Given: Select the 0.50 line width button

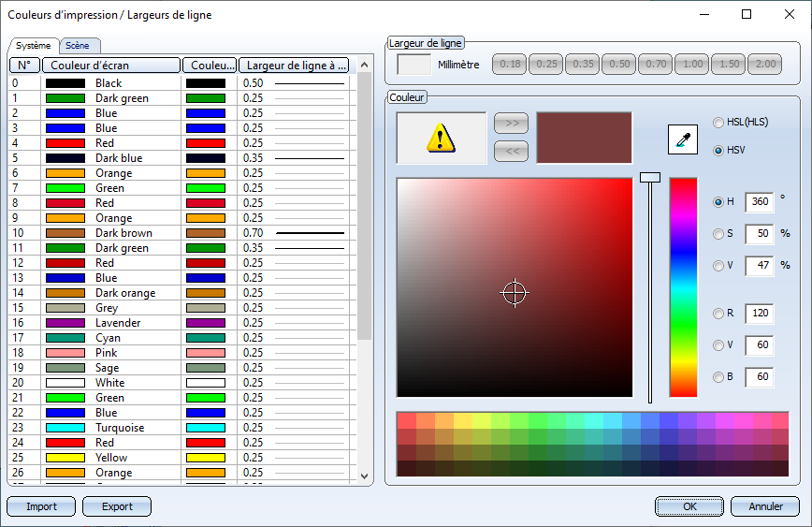Looking at the screenshot, I should coord(619,65).
